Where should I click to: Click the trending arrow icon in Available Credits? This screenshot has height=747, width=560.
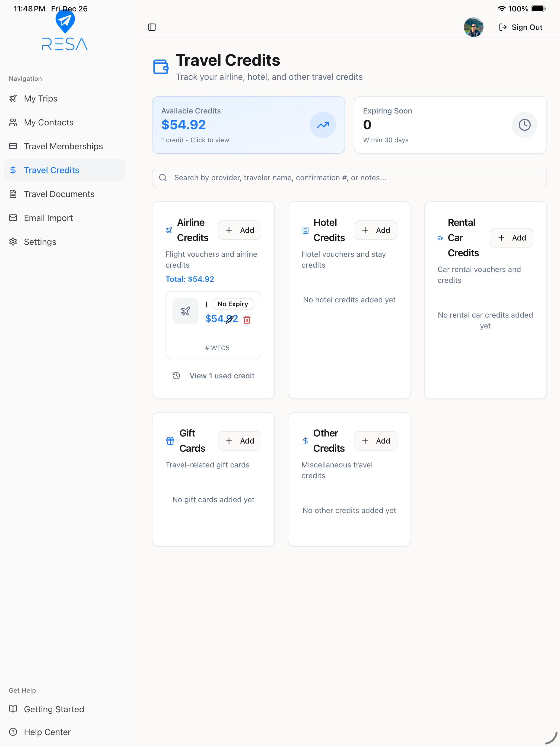(x=323, y=125)
